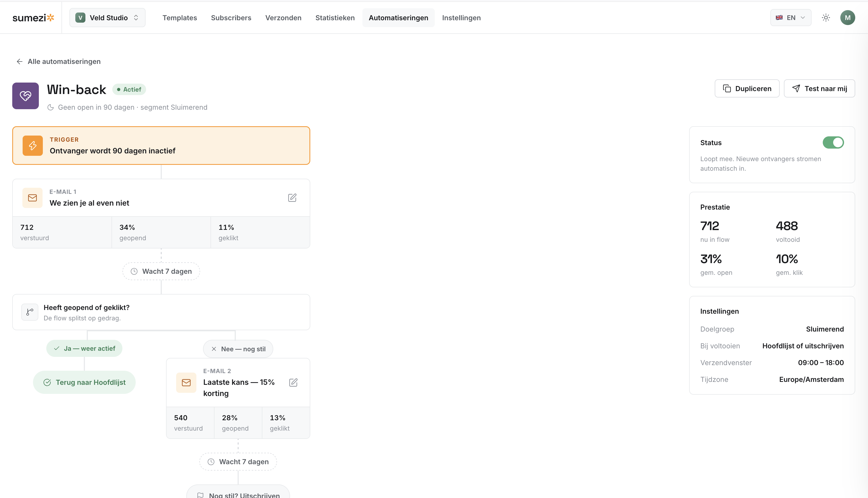
Task: Click the 712 verstuurd stat of E-mail 1
Action: [62, 232]
